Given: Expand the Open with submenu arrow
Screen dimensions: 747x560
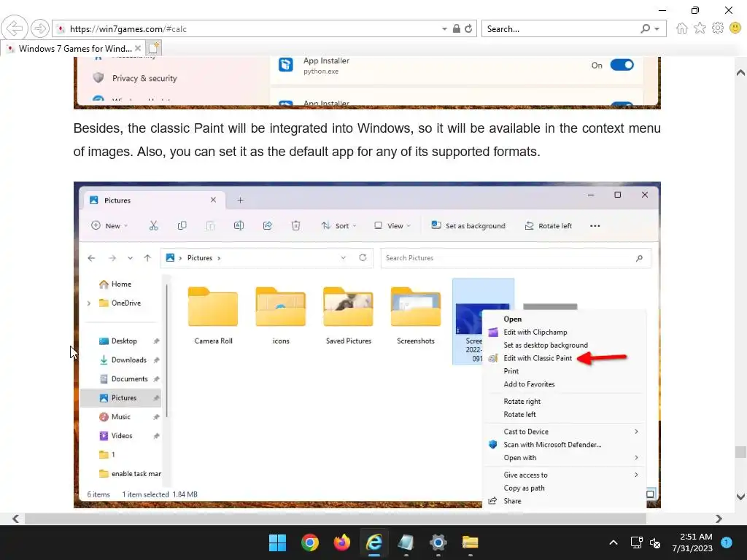Looking at the screenshot, I should tap(636, 458).
